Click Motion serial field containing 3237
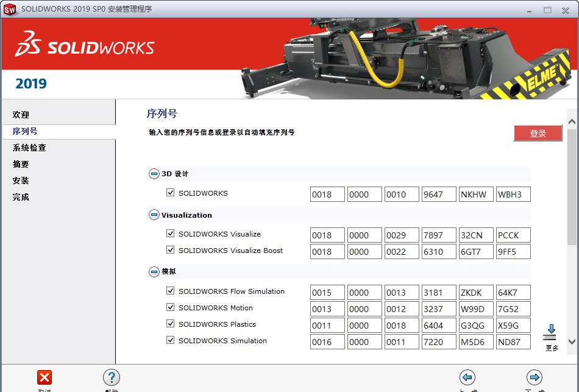Screen dimensions: 579x392 pyautogui.click(x=439, y=309)
